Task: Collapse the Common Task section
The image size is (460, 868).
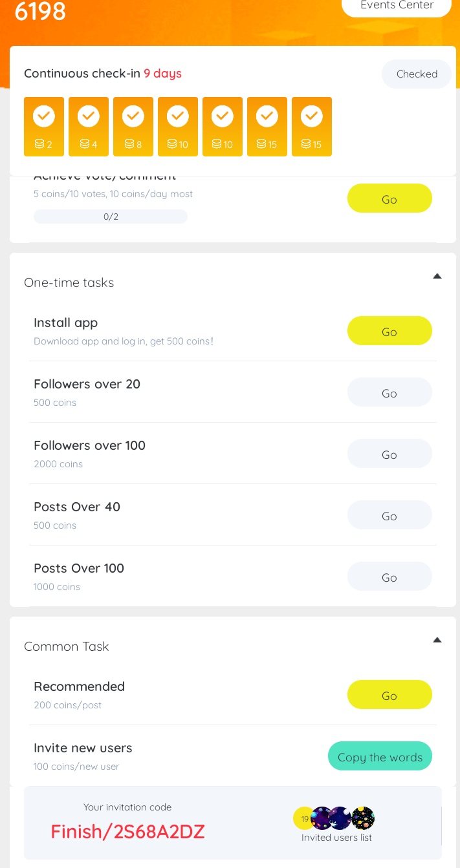Action: click(437, 640)
